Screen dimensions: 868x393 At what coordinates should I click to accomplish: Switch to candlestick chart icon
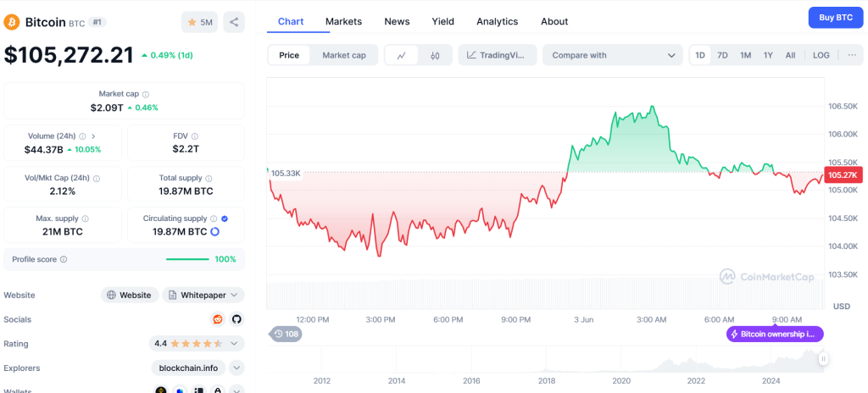coord(435,55)
